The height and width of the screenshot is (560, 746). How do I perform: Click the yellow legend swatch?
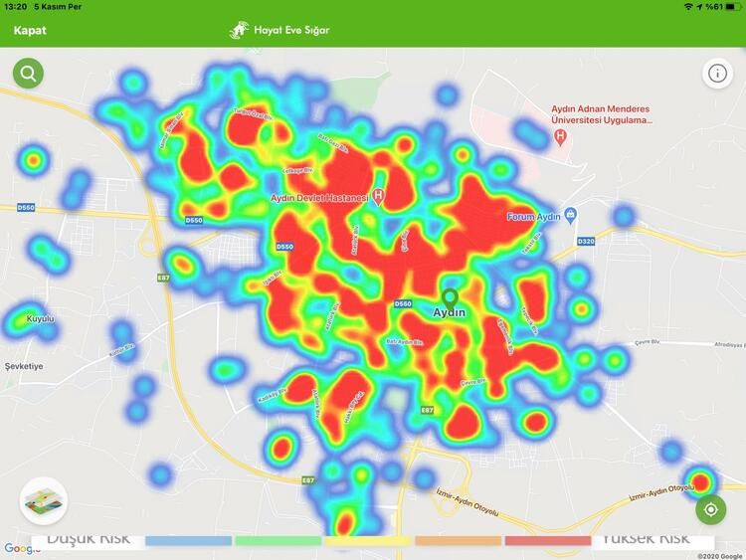click(367, 541)
